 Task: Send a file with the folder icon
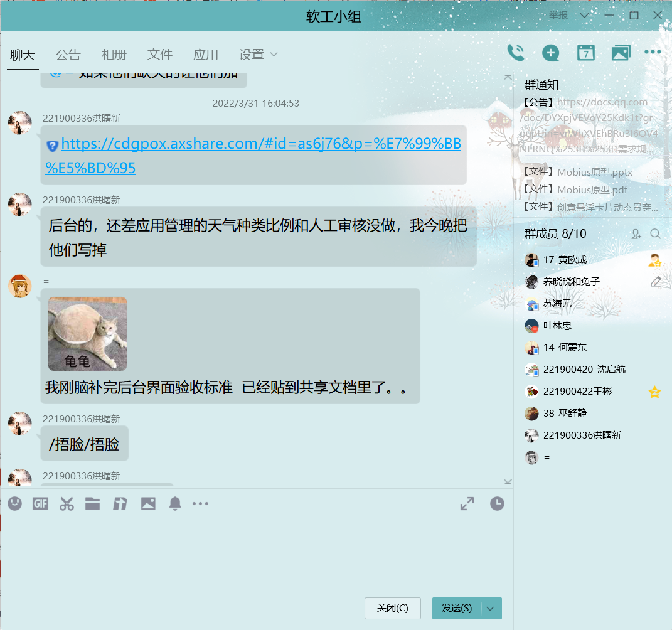(x=93, y=504)
